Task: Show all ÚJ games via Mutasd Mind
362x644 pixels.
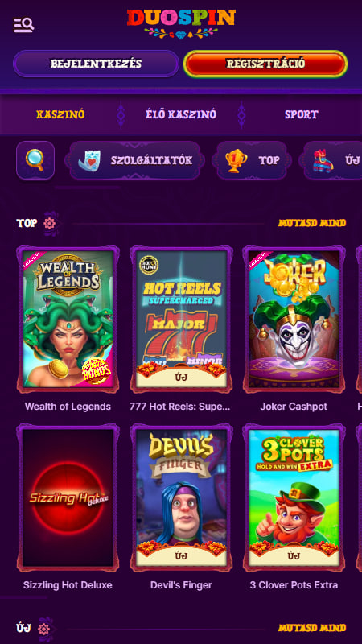Action: 312,628
